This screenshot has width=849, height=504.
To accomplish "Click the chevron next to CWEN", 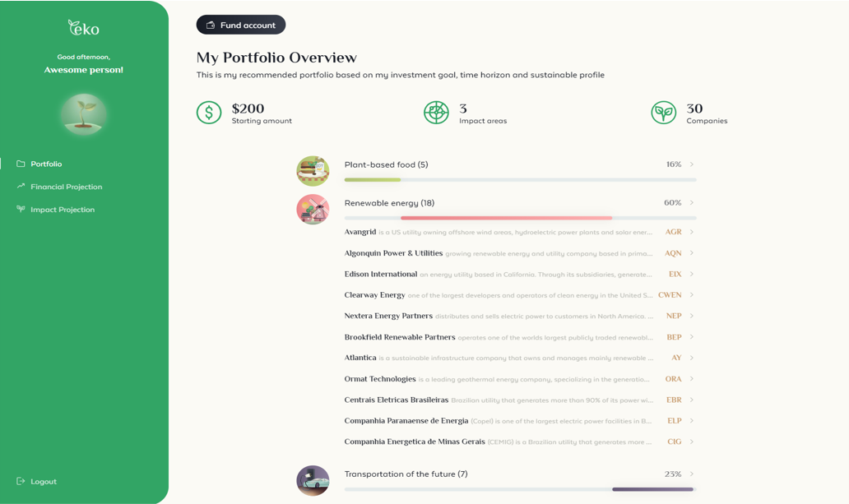I will click(692, 295).
